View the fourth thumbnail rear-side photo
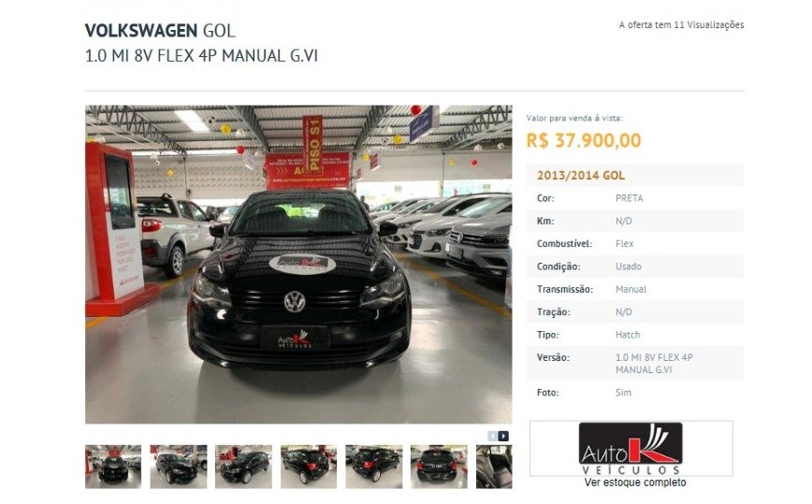 309,467
